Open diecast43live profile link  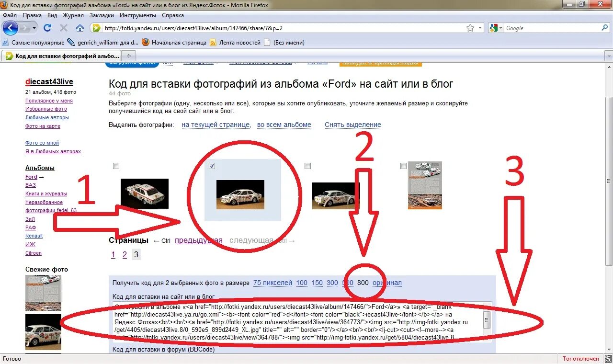[x=49, y=82]
